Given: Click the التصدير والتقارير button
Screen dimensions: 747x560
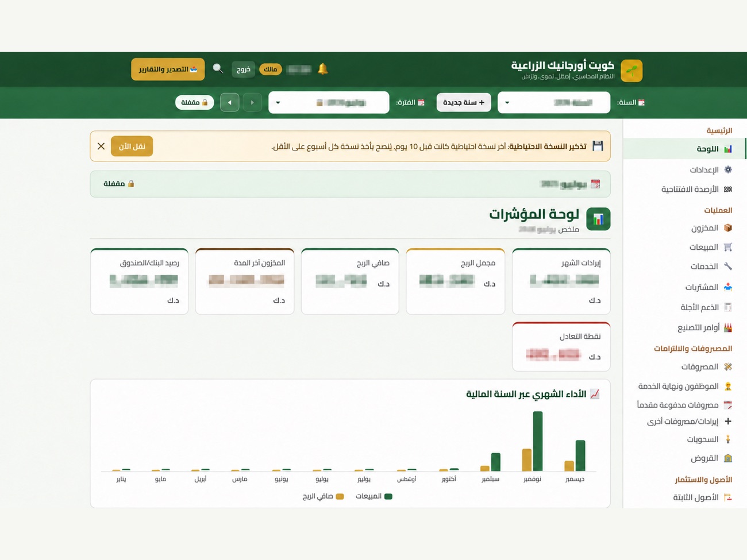Looking at the screenshot, I should [168, 69].
